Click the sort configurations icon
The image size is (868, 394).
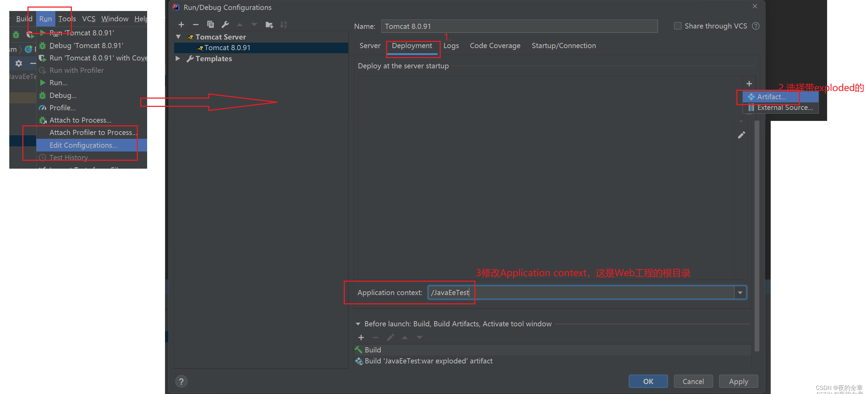pos(283,25)
